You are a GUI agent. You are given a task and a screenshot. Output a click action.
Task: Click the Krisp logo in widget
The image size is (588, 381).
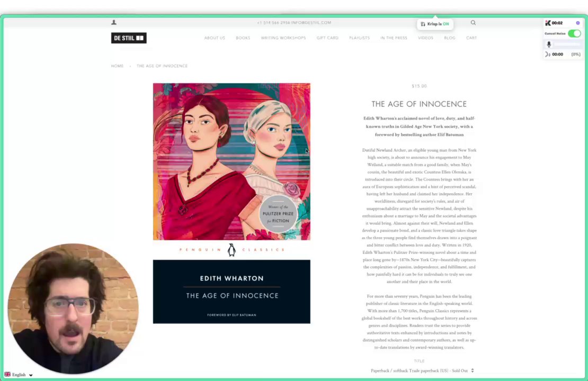click(548, 23)
